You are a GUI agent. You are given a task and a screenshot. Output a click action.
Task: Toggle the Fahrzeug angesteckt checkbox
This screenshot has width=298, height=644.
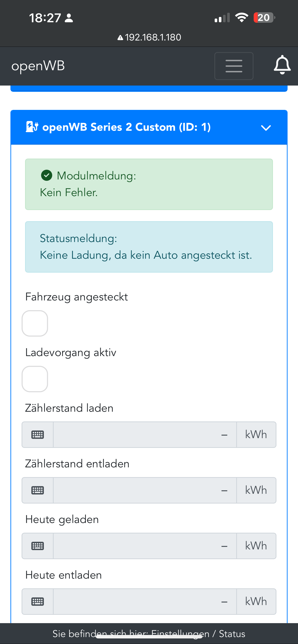pos(35,323)
